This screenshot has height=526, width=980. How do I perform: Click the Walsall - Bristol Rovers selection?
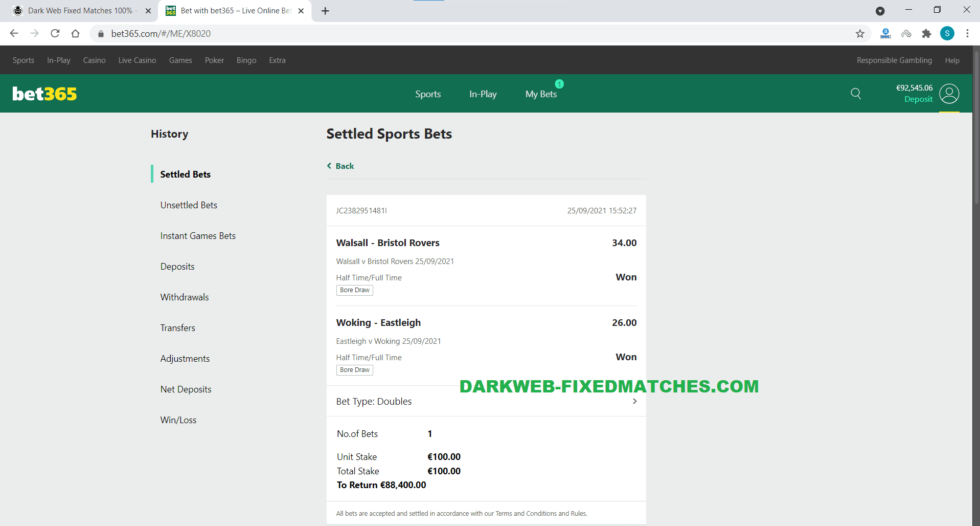pos(388,243)
